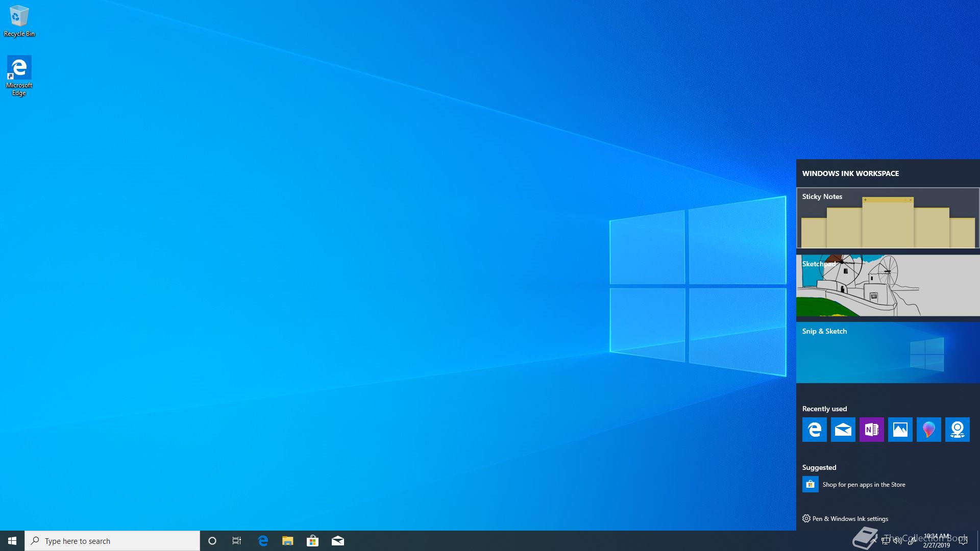Viewport: 980px width, 551px height.
Task: Launch Snip & Sketch tile
Action: [x=888, y=353]
